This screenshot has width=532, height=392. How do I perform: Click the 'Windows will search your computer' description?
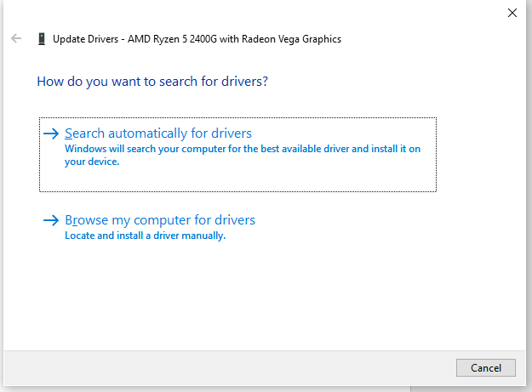[243, 155]
